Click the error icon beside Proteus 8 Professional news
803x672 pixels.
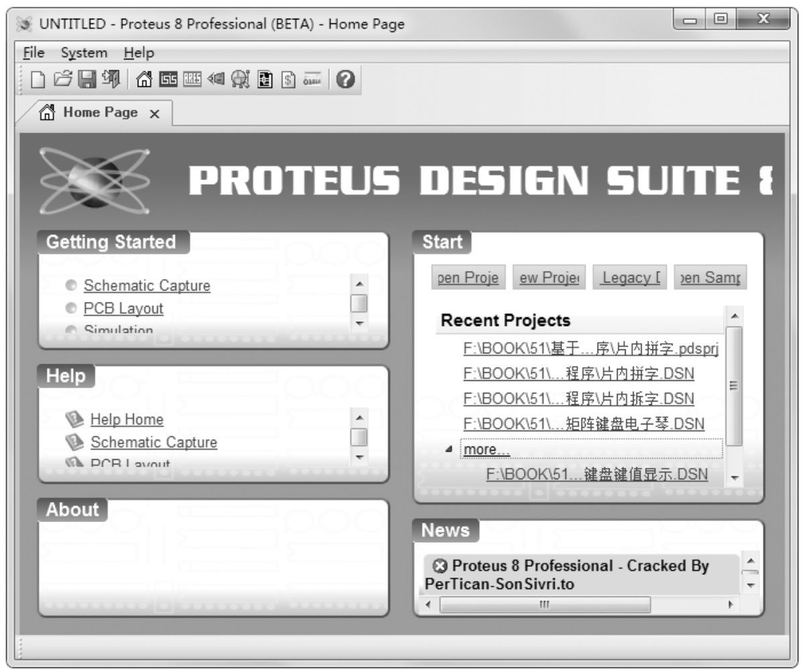pos(440,566)
